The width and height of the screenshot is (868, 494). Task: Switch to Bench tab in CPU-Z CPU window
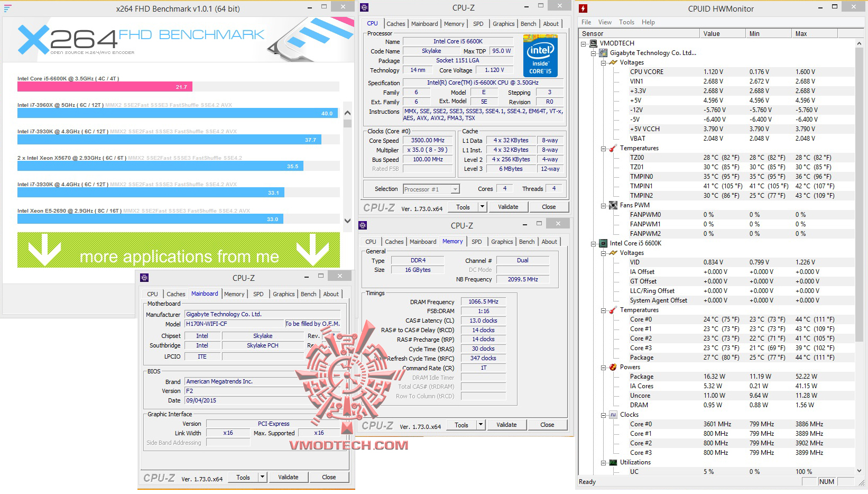(528, 24)
